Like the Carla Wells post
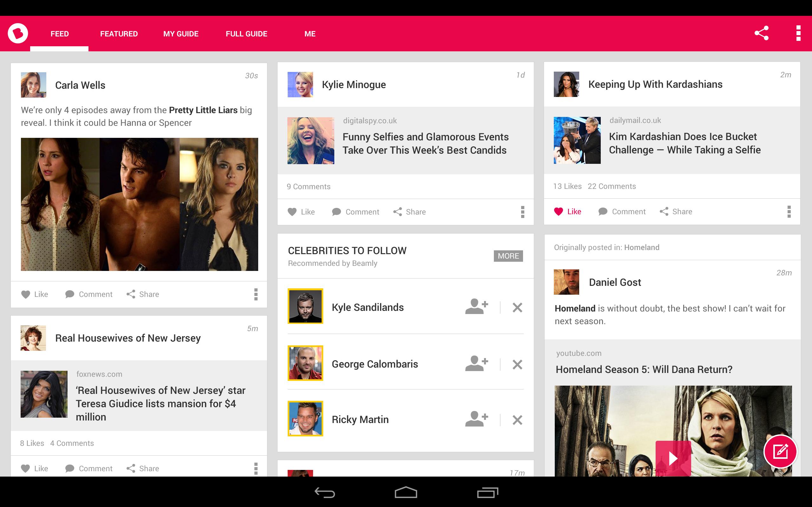The width and height of the screenshot is (812, 507). coord(35,294)
